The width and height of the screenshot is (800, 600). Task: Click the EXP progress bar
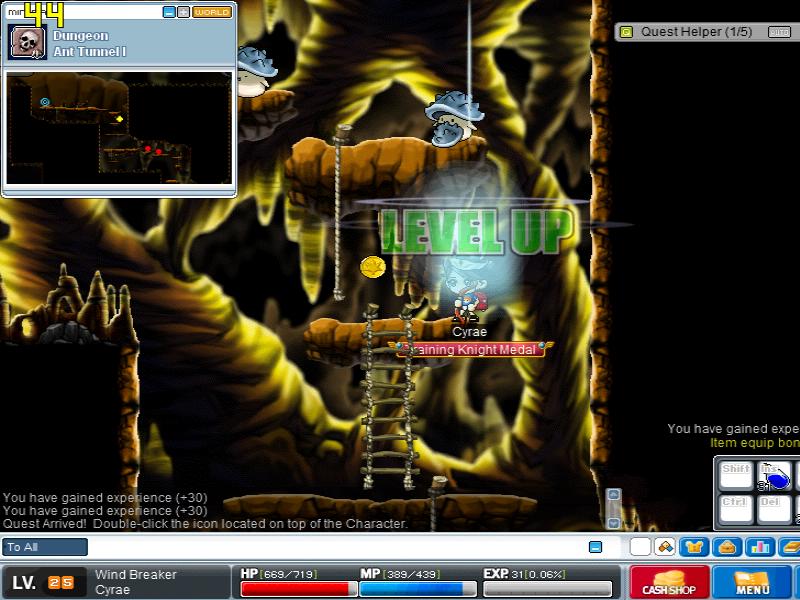(x=547, y=589)
